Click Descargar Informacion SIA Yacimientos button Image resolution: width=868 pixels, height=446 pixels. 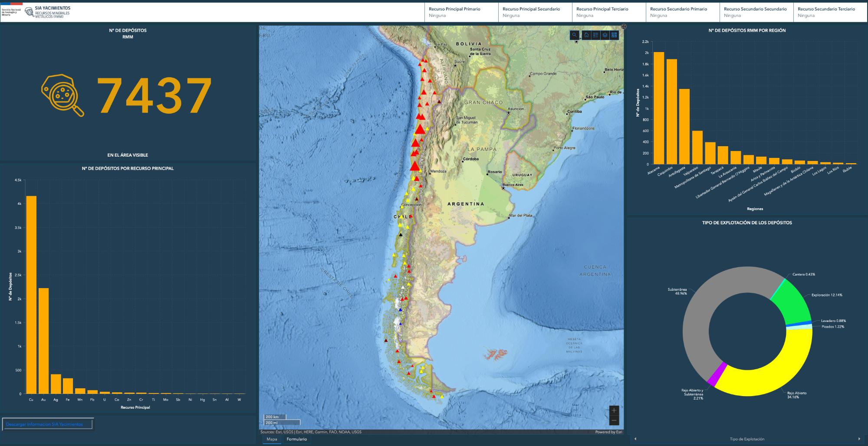pos(47,424)
